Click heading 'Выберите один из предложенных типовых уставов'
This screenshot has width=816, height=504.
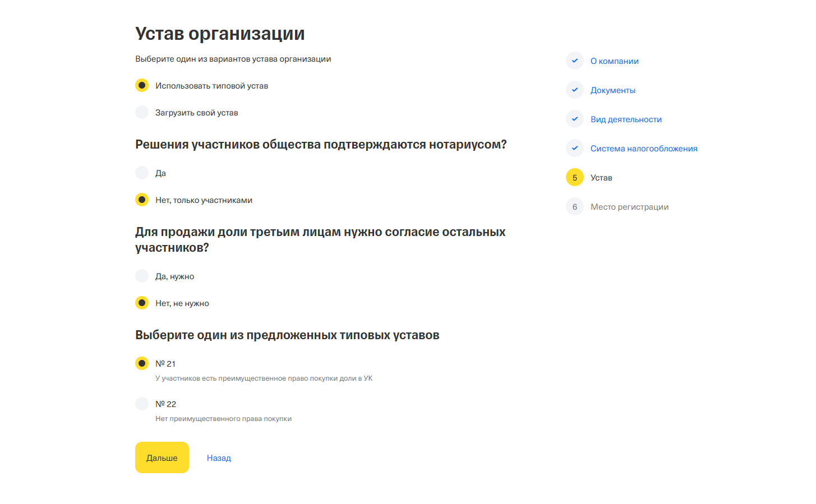(287, 335)
